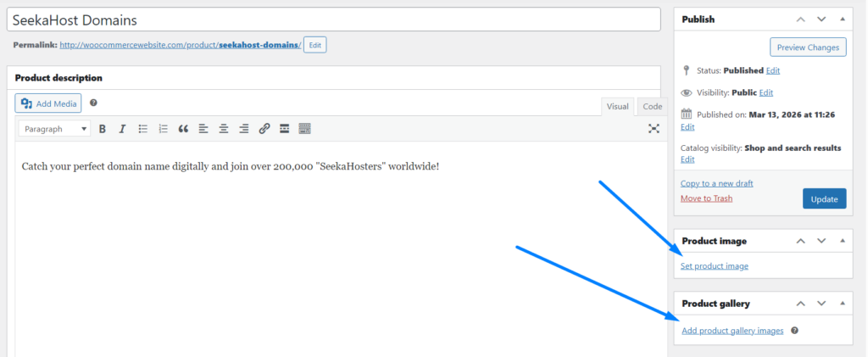The width and height of the screenshot is (868, 357).
Task: Move Product gallery panel up
Action: 800,304
